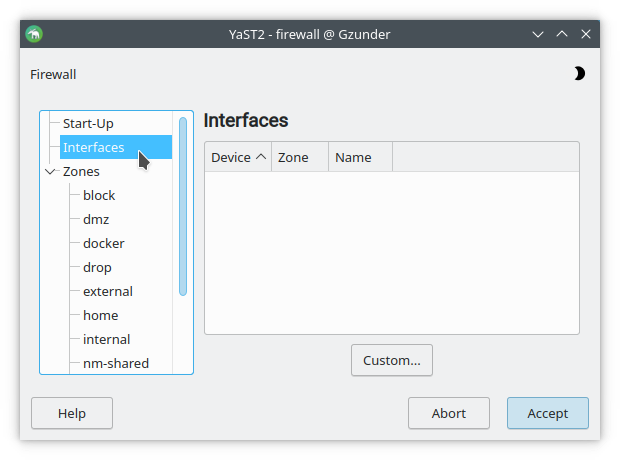Click the tree panel vertical scrollbar

click(183, 206)
